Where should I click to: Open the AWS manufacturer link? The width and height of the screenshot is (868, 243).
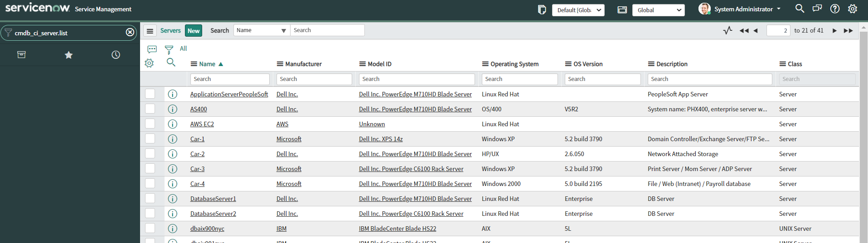pos(282,124)
